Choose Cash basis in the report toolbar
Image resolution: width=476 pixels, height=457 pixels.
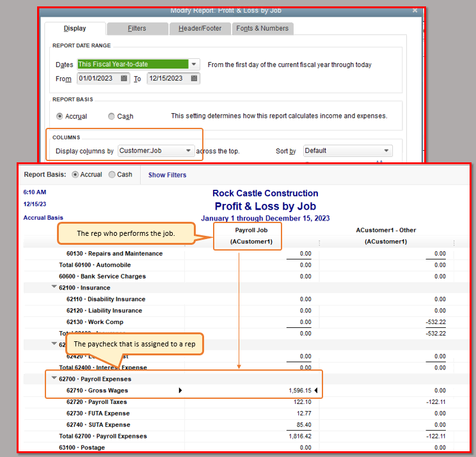[112, 174]
